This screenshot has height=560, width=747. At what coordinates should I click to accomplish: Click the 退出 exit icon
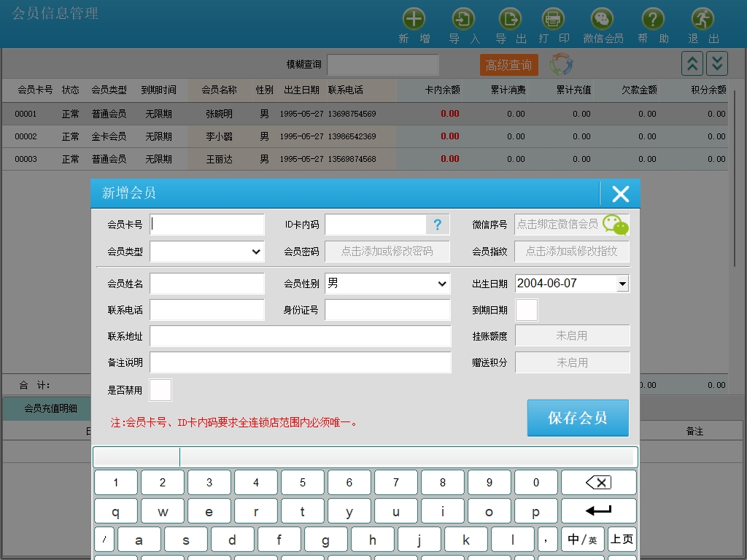tap(703, 19)
